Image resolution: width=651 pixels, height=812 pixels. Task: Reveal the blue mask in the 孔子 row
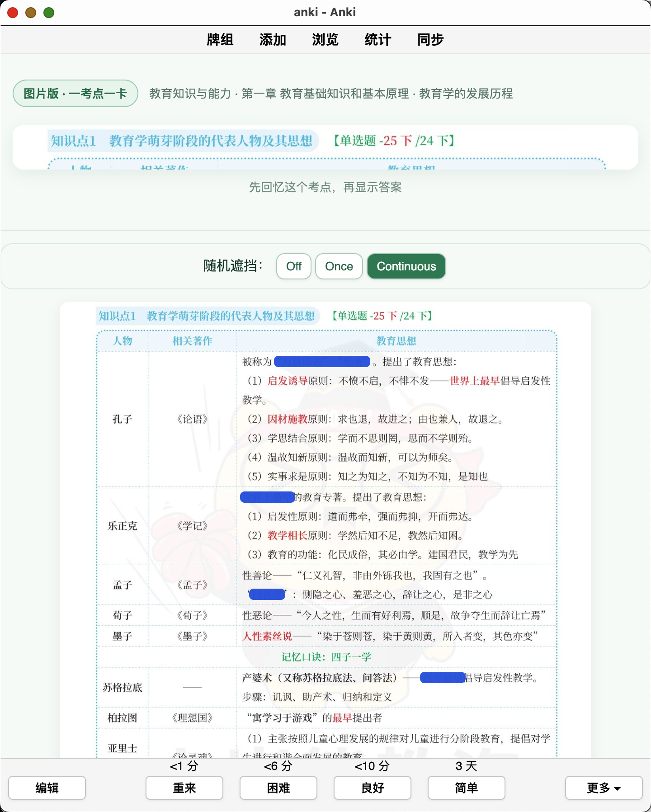tap(322, 362)
